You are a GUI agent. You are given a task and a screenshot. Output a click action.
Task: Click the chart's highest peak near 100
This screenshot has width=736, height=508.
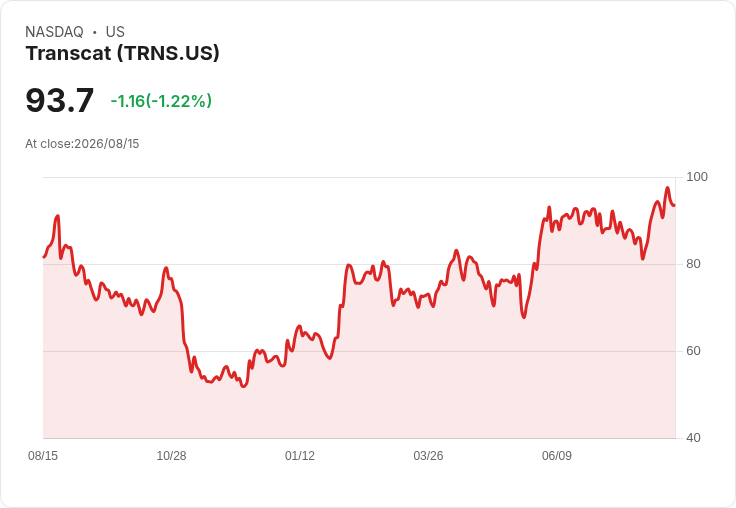click(x=667, y=188)
